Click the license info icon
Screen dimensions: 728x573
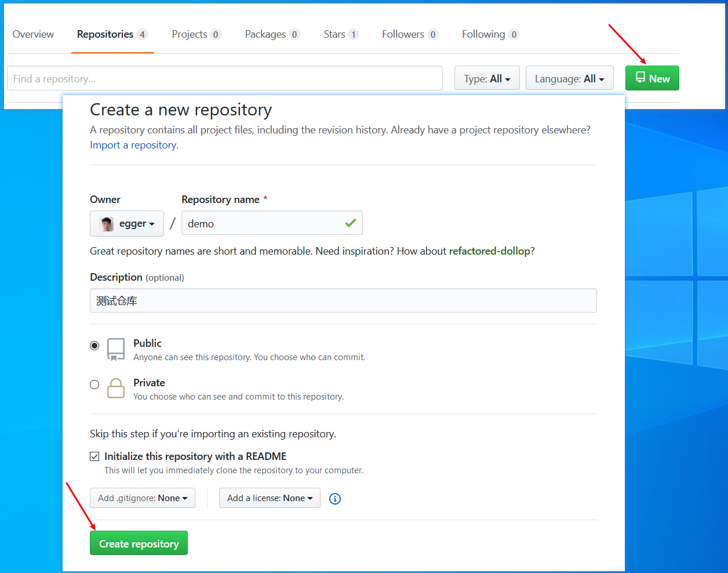coord(335,499)
